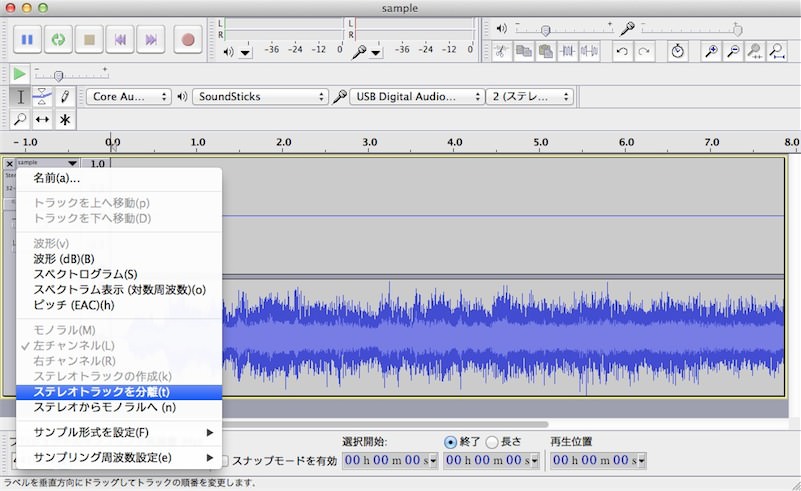The image size is (801, 491).
Task: Choose スペクトラム表示 (対数周波数)(o) entry
Action: tap(120, 290)
